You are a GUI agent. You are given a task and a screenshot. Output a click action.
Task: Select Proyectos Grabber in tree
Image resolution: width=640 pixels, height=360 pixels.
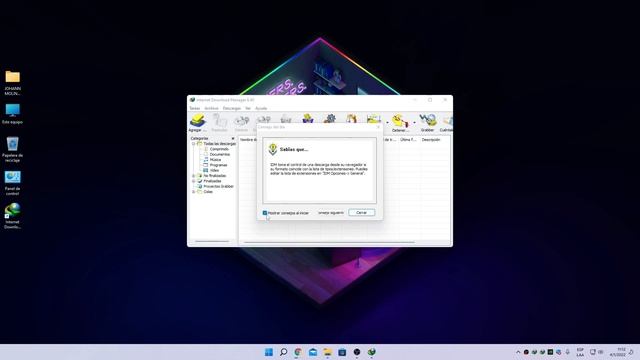click(x=218, y=187)
